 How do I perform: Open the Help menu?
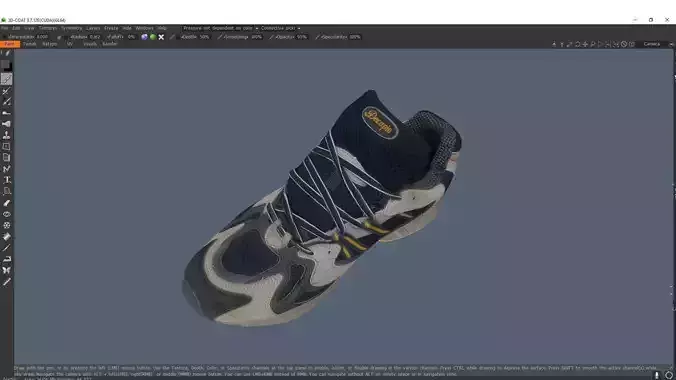click(162, 28)
